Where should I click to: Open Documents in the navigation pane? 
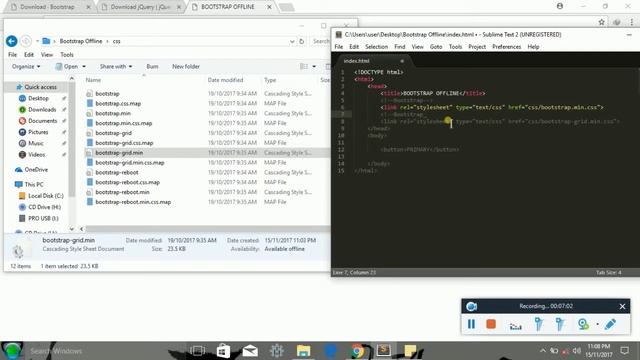42,121
